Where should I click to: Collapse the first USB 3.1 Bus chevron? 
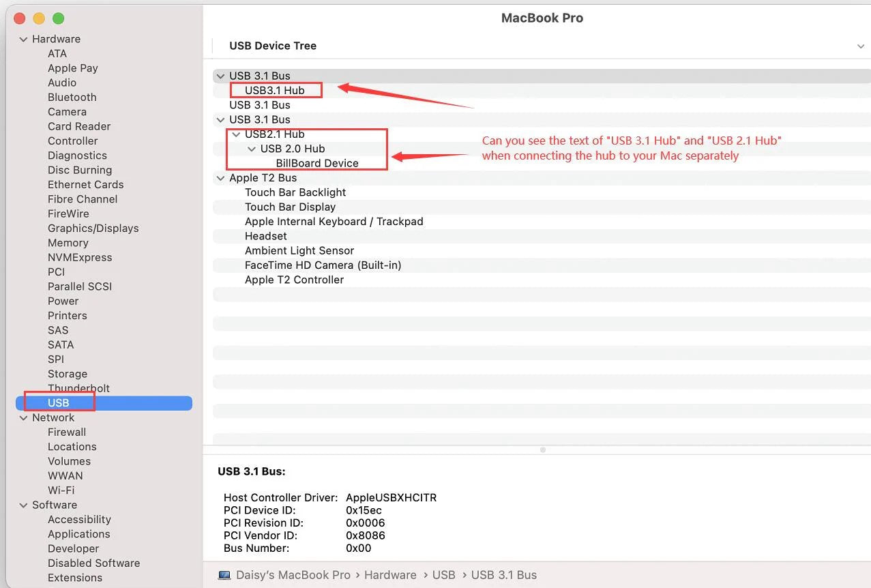(x=220, y=76)
